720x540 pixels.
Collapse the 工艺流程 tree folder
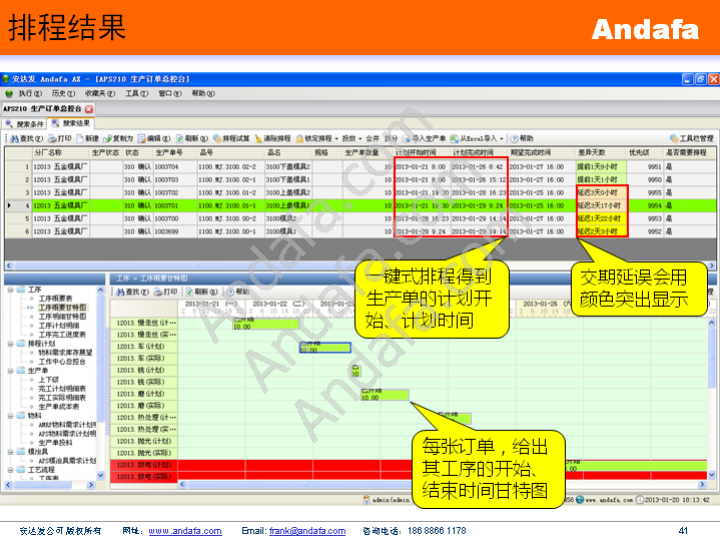[10, 470]
